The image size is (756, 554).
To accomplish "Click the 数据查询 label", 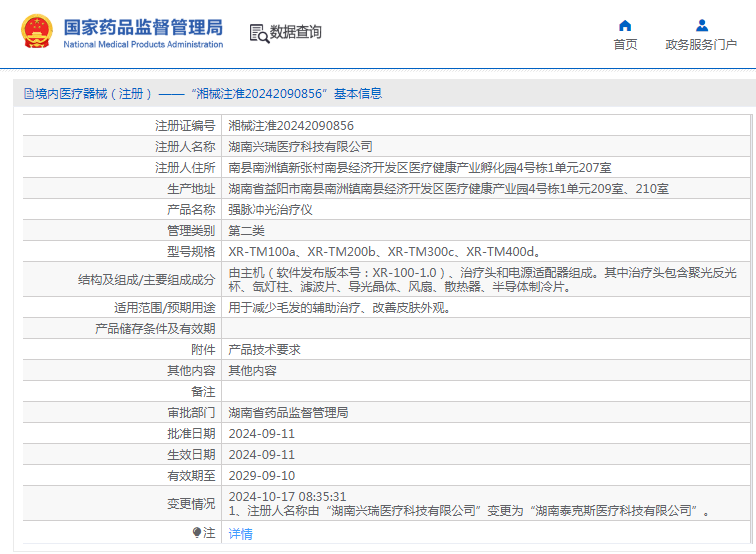I will 295,32.
